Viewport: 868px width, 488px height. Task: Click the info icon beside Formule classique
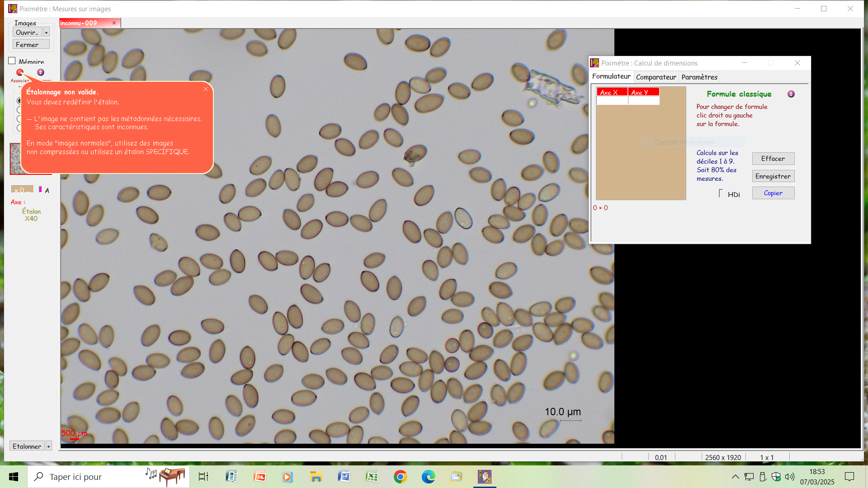pos(791,94)
